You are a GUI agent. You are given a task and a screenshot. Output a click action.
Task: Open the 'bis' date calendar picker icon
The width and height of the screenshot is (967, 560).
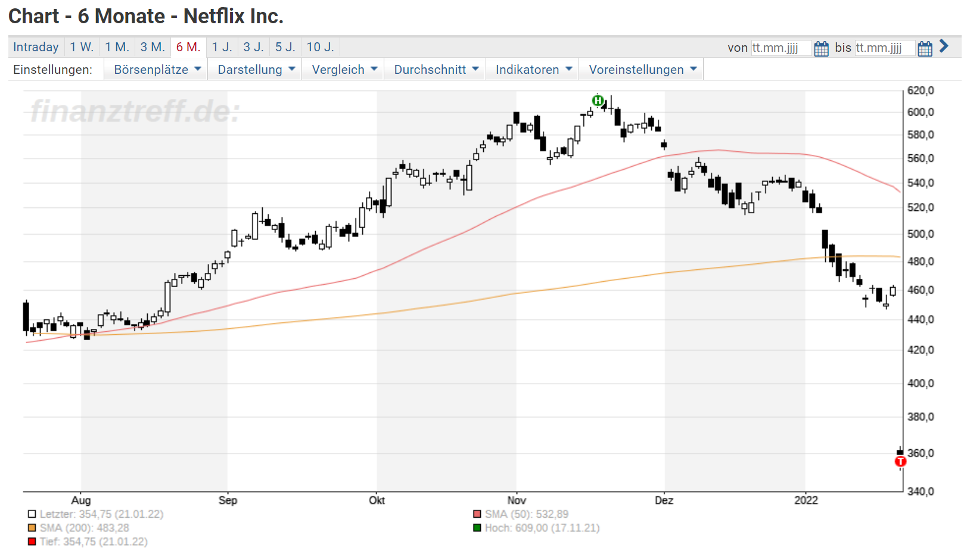(x=925, y=48)
